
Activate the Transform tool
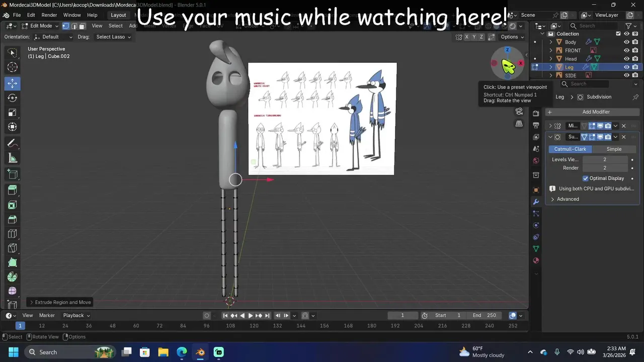pos(13,127)
